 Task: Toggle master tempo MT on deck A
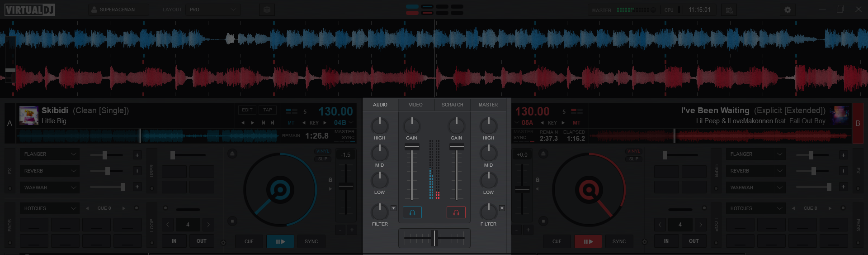click(x=291, y=123)
